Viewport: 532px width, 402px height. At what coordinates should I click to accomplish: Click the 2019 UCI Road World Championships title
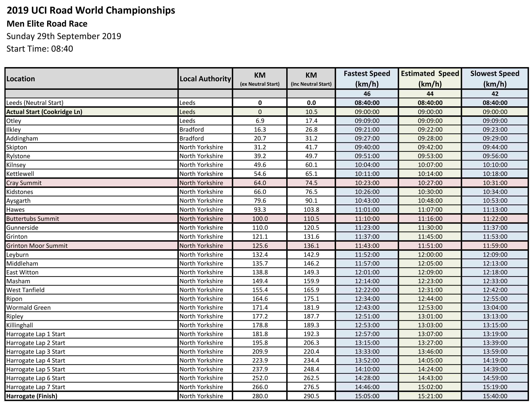tap(91, 10)
